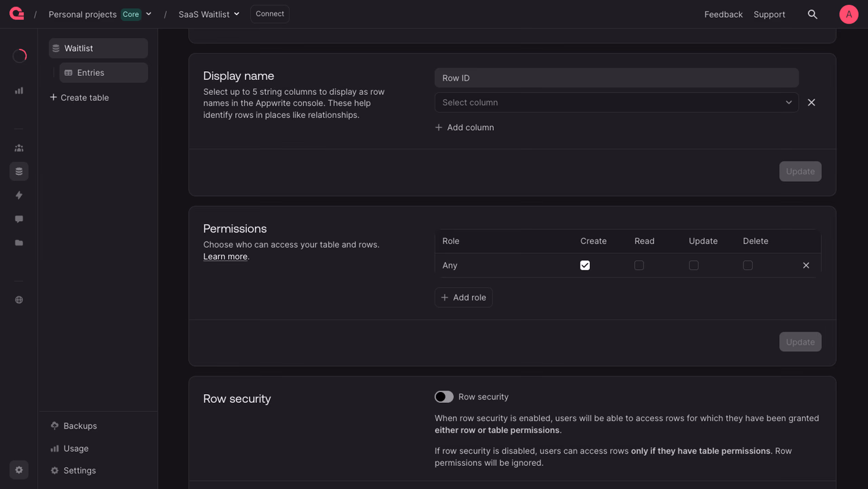Click the Role column header
Image resolution: width=868 pixels, height=489 pixels.
[x=451, y=241]
